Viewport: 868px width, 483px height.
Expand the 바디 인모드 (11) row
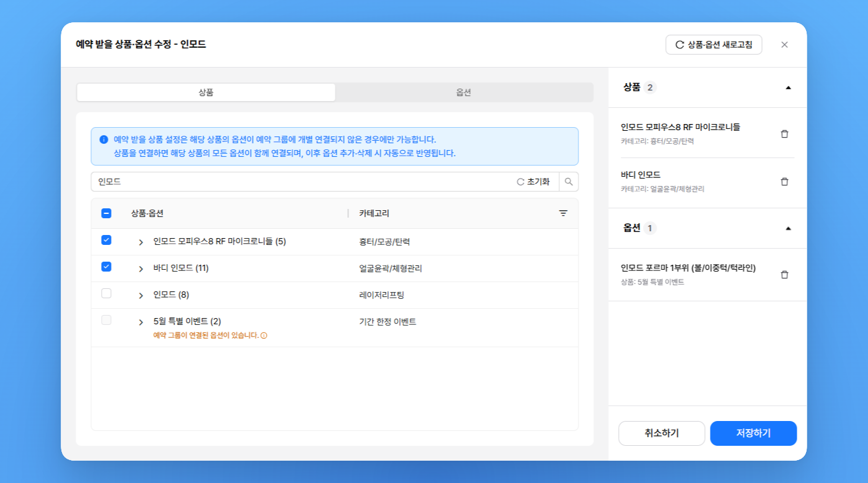[x=141, y=268]
